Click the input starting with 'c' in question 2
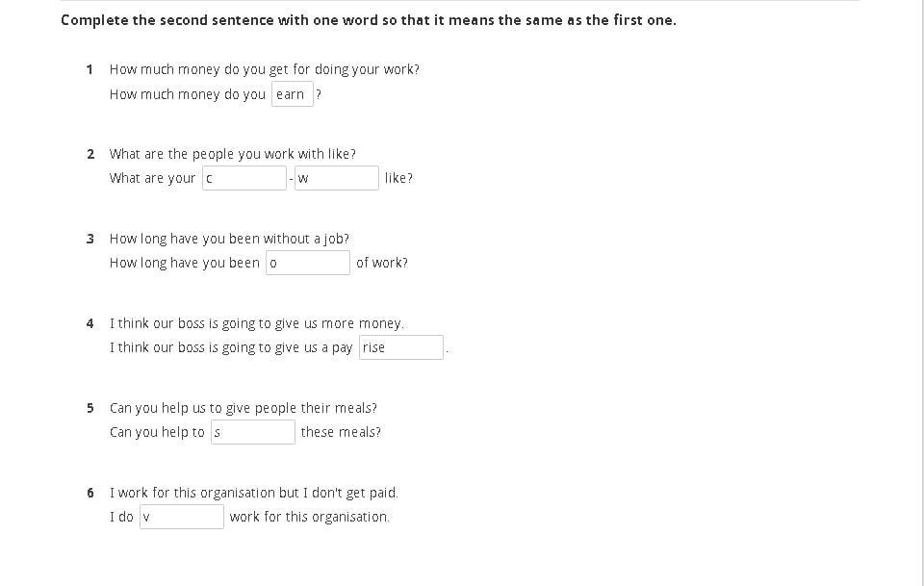The width and height of the screenshot is (924, 586). click(x=244, y=178)
